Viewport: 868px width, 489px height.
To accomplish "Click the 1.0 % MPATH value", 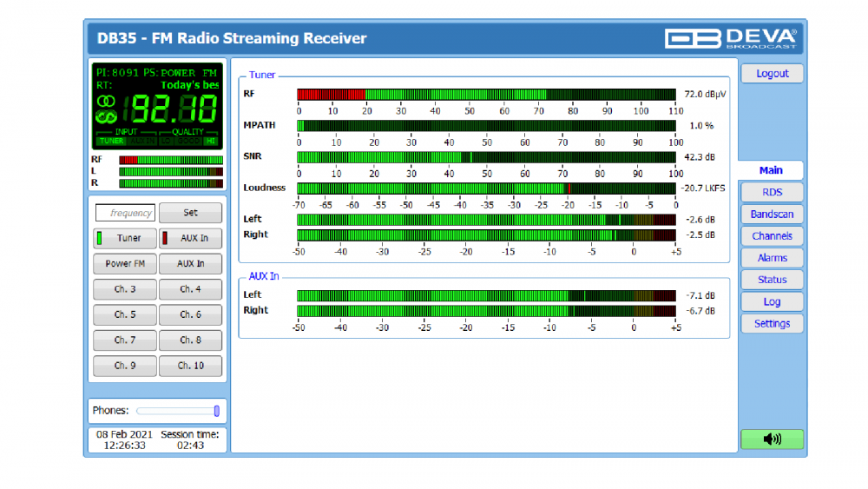I will [701, 126].
